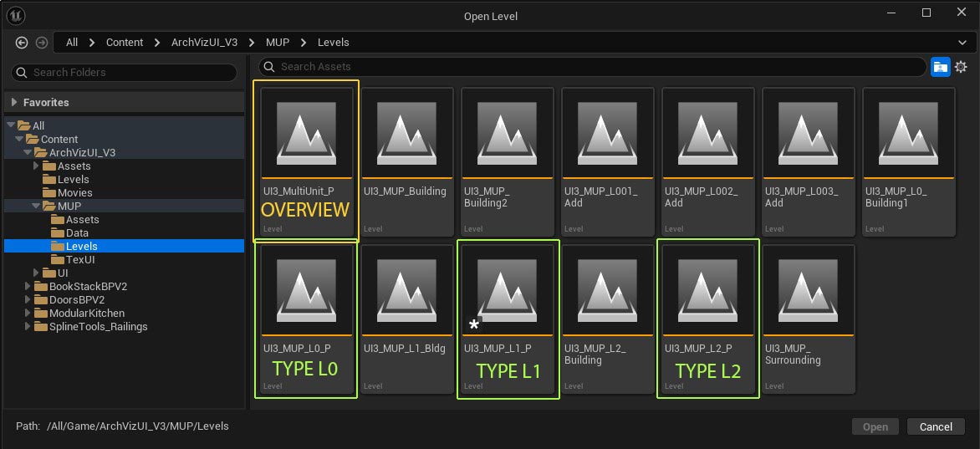
Task: Focus the Search Assets field
Action: (x=592, y=67)
